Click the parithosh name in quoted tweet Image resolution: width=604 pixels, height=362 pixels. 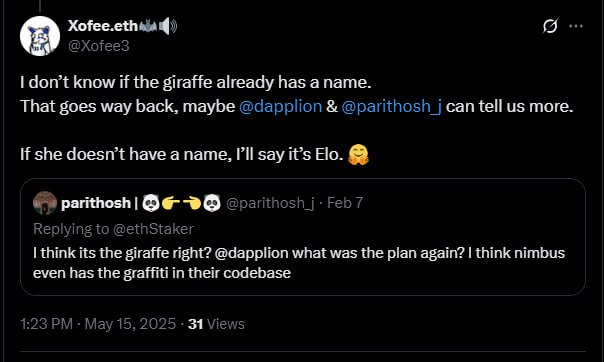click(96, 203)
